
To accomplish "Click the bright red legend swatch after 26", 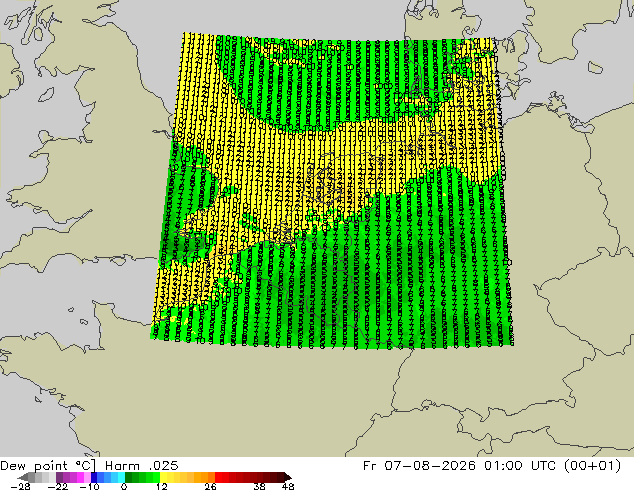I will point(218,477).
